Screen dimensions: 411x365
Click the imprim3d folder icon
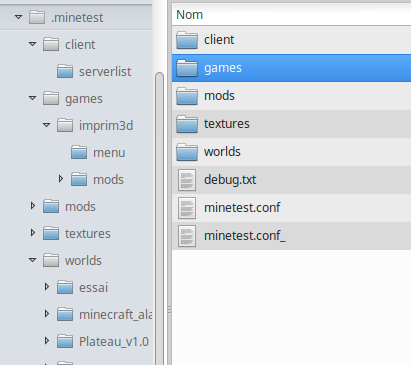pos(65,125)
